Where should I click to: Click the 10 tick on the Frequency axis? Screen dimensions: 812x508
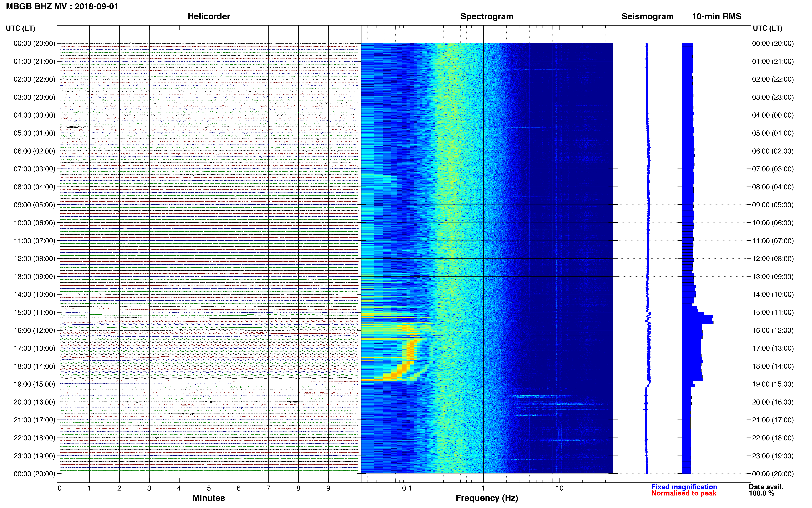point(559,488)
